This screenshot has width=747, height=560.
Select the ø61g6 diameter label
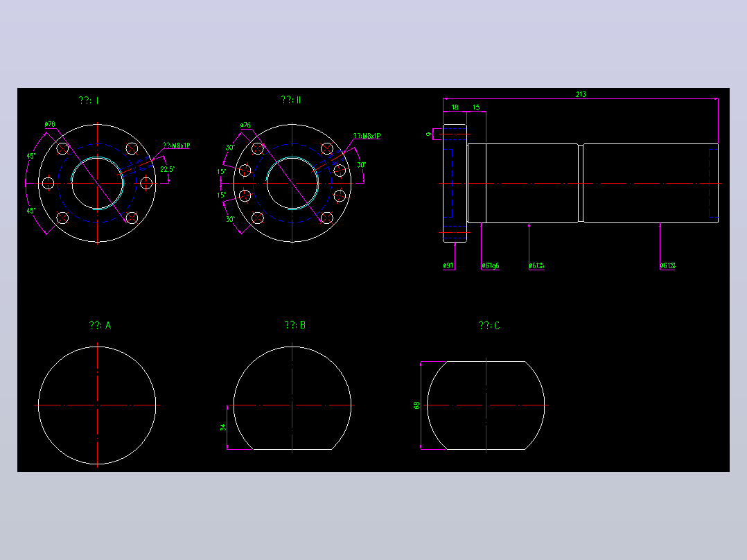click(490, 265)
